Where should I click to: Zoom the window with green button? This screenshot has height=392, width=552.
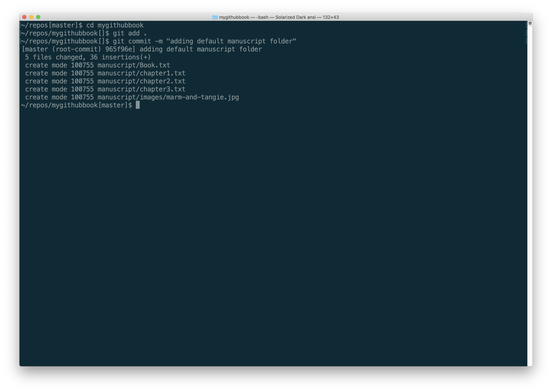point(38,17)
